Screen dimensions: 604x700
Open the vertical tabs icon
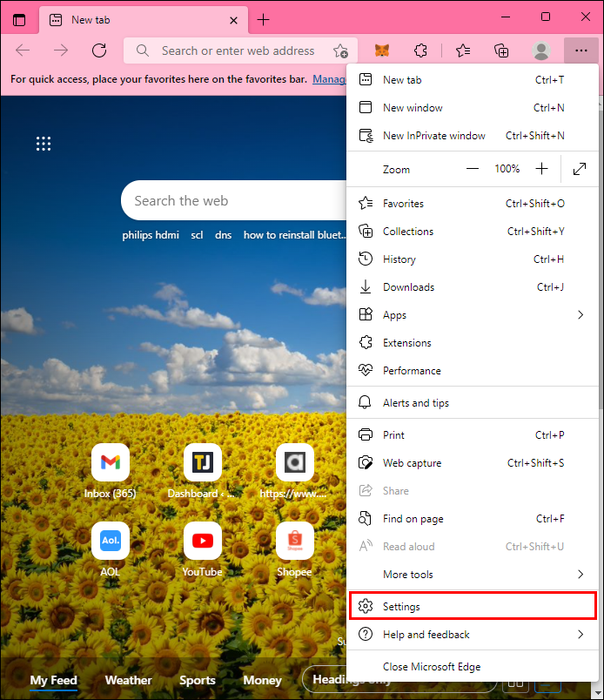click(19, 20)
